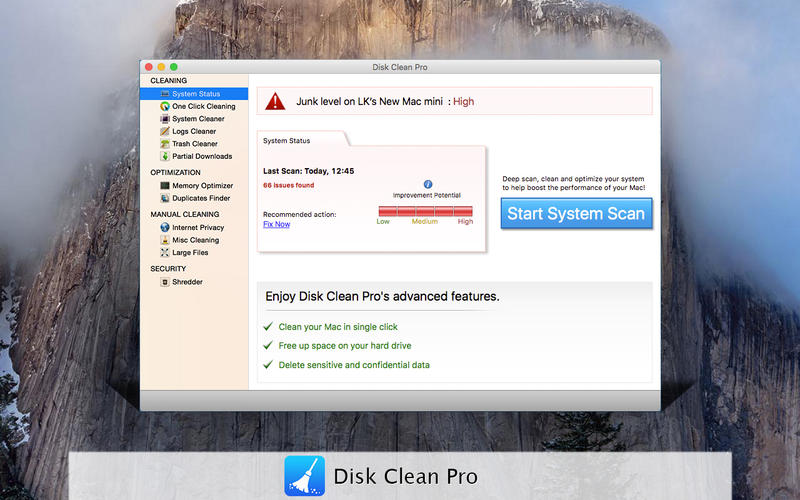
Task: Go to Logs Cleaner
Action: coord(194,131)
